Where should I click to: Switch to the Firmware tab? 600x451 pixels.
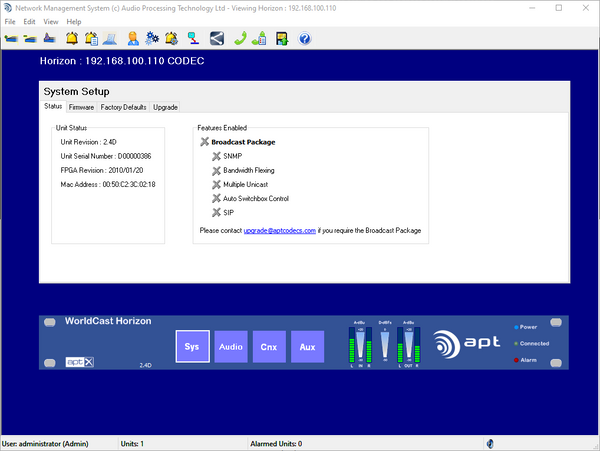click(x=81, y=107)
